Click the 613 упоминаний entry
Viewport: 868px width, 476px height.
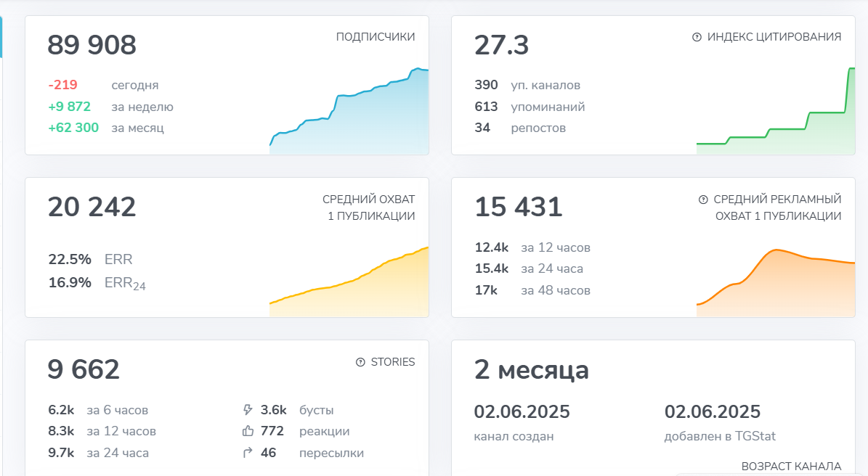530,106
